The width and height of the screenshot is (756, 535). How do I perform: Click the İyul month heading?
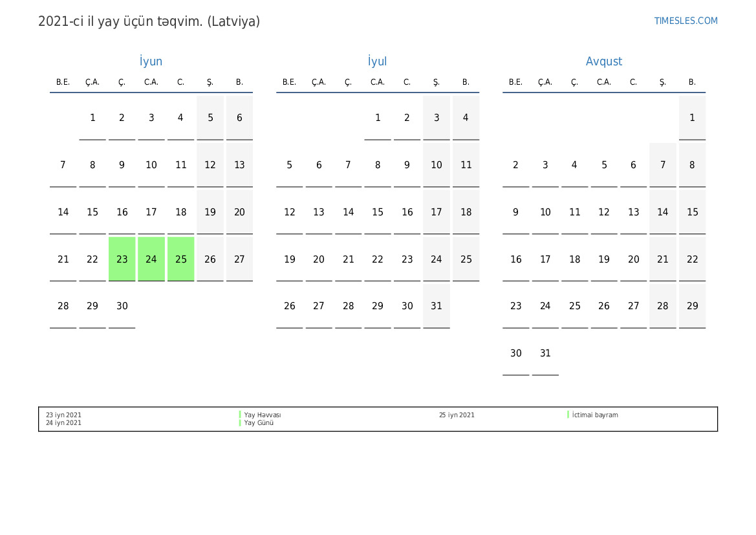377,61
